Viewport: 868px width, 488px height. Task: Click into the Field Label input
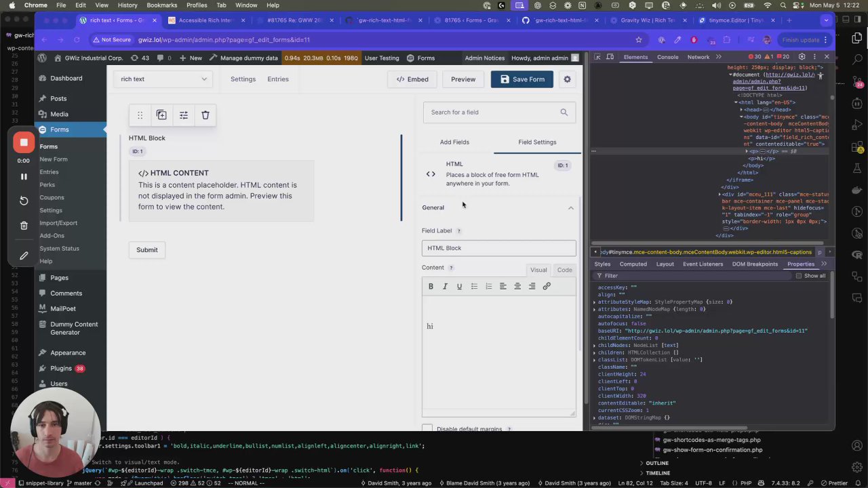coord(498,248)
